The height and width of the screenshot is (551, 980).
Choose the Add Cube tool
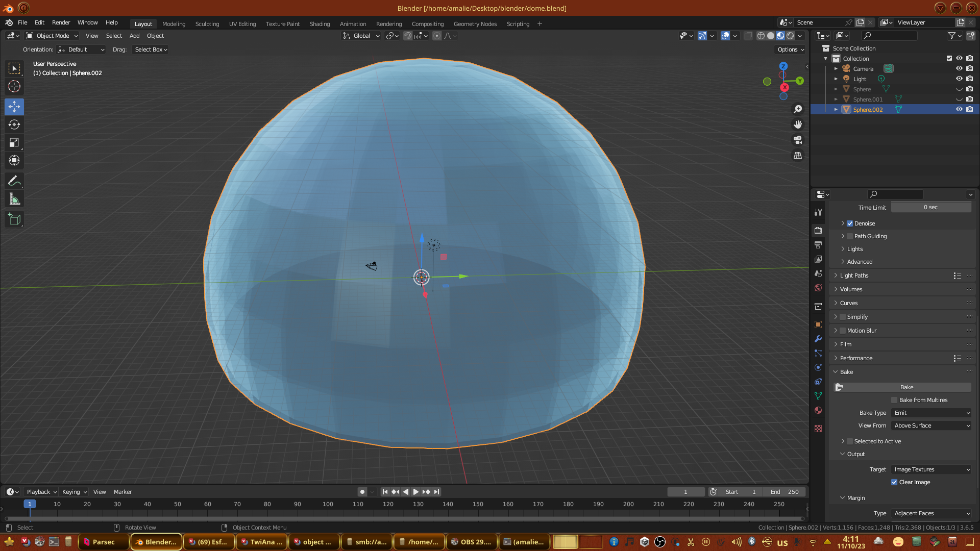coord(14,219)
